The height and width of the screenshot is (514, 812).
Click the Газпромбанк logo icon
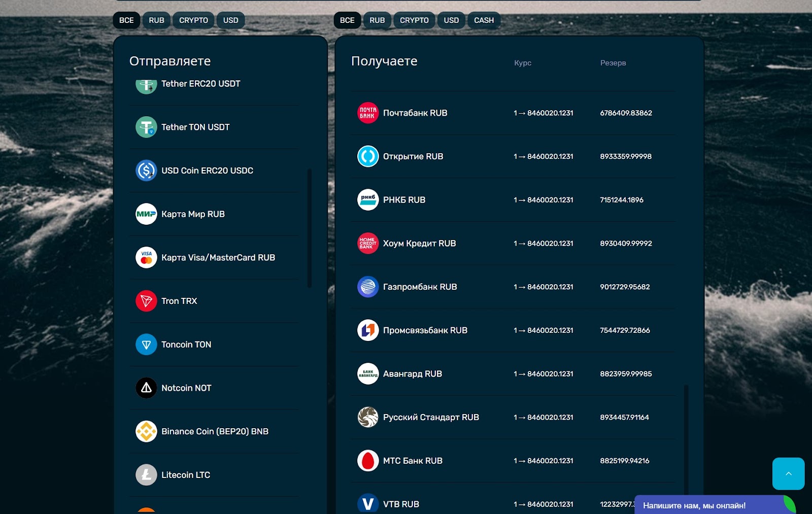coord(368,287)
